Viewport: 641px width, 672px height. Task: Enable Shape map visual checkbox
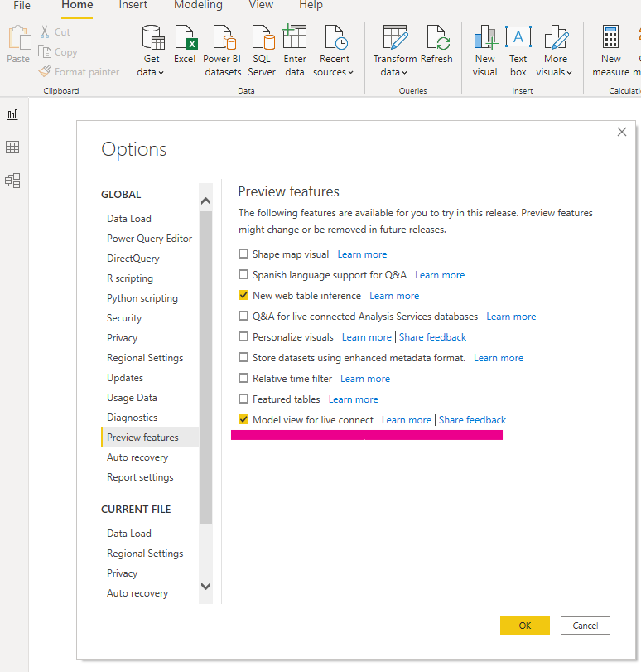[x=243, y=254]
